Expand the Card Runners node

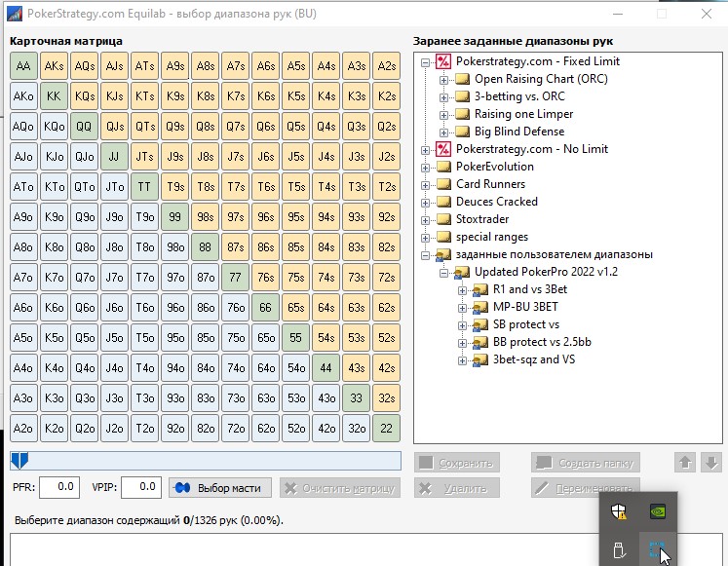click(425, 185)
